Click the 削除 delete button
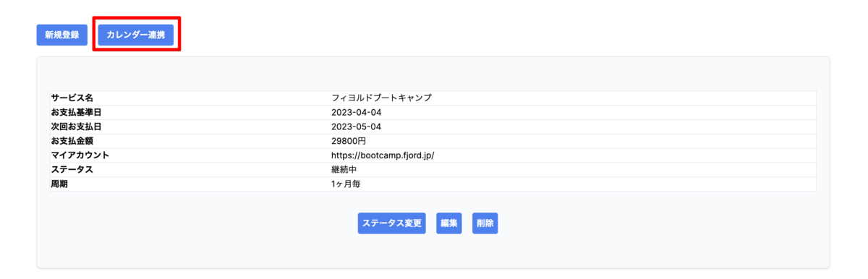The width and height of the screenshot is (868, 279). (x=485, y=223)
